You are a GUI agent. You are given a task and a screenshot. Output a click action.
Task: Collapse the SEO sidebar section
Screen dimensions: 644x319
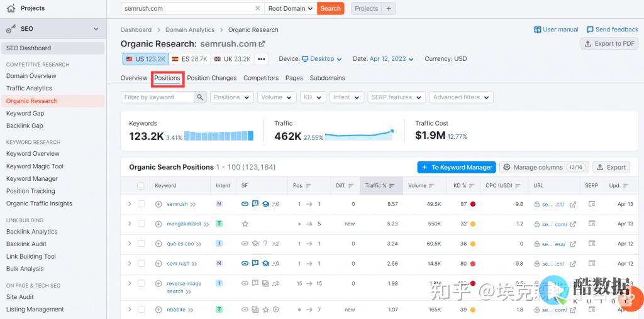pos(96,29)
